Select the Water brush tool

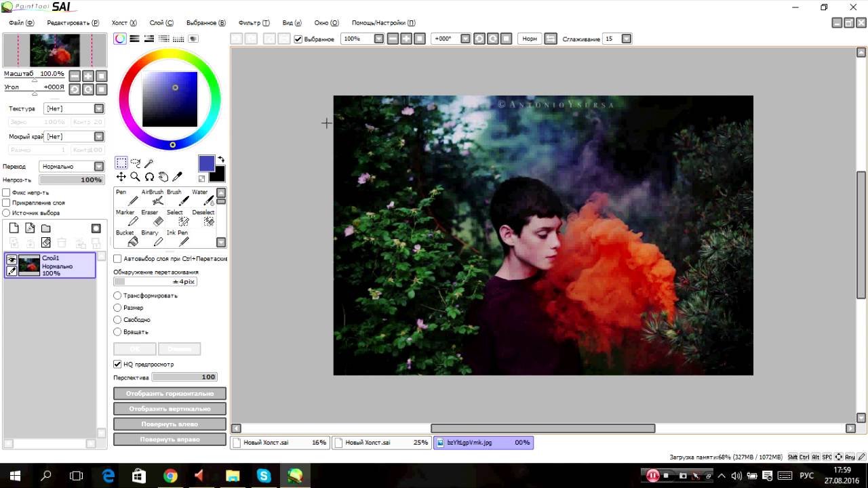tap(203, 197)
